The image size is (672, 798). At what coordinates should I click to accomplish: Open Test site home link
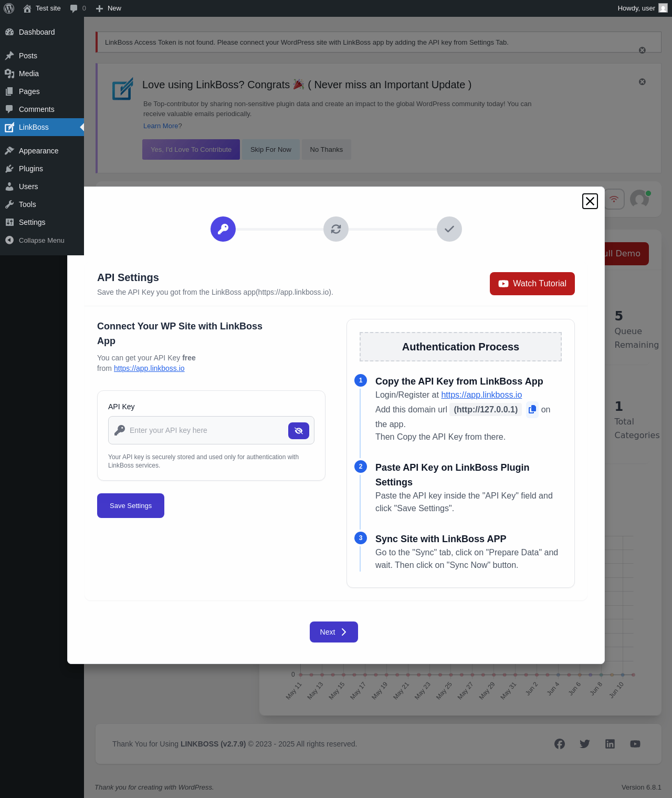click(42, 8)
